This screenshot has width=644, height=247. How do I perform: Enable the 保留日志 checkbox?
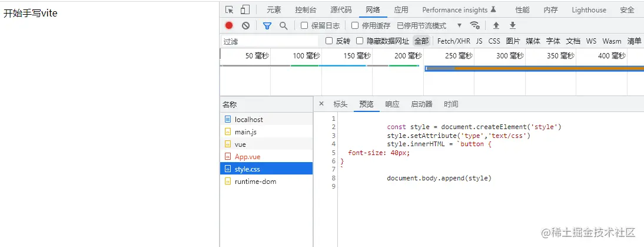tap(304, 25)
